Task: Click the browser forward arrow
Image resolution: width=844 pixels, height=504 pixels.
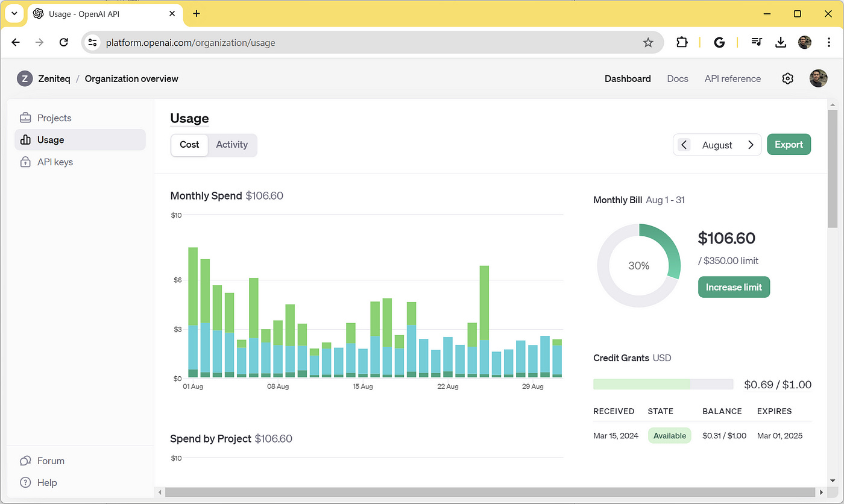Action: (x=40, y=42)
